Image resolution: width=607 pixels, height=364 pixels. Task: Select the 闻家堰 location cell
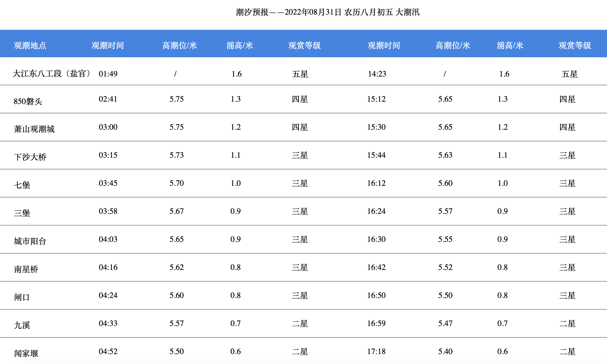(x=26, y=353)
